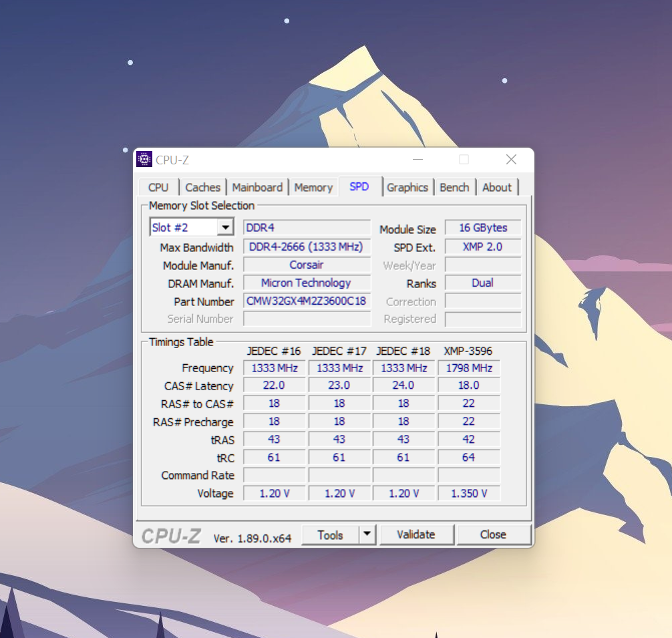This screenshot has width=672, height=638.
Task: Click the XMP-3596 column header
Action: click(468, 351)
